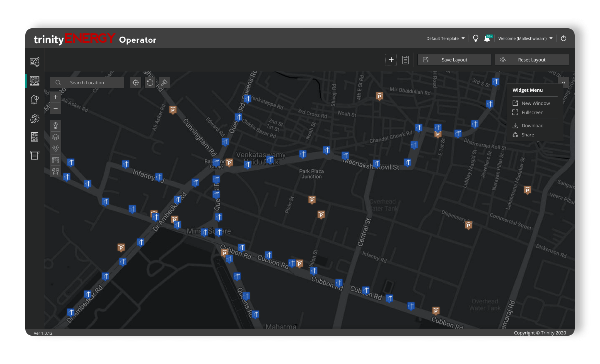Select parking marker at Balekundri Circle
The image size is (600, 364).
[229, 163]
